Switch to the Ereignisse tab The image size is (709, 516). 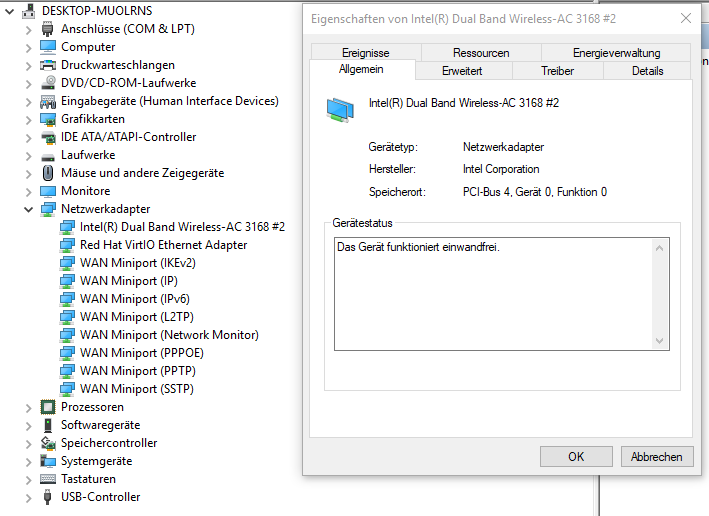[366, 53]
